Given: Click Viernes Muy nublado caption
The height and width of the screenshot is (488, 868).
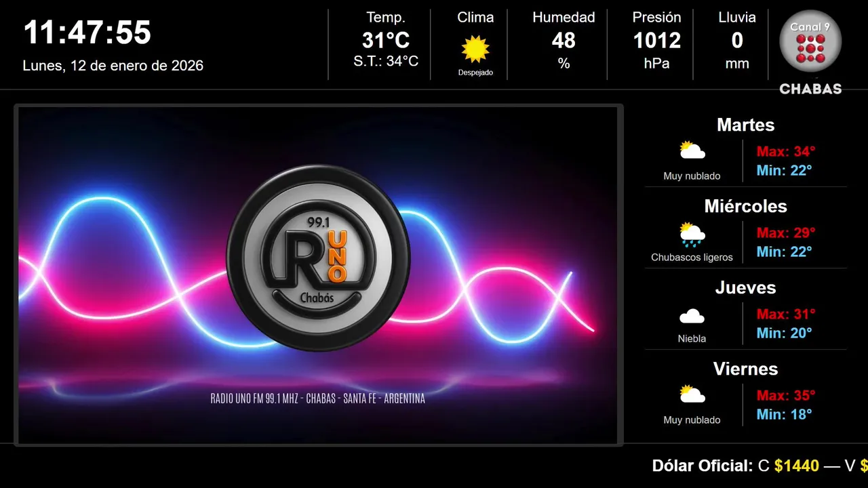Looking at the screenshot, I should tap(692, 420).
